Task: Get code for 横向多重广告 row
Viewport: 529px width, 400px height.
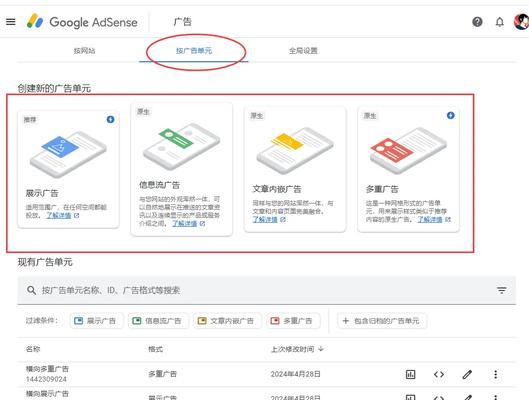Action: click(439, 374)
